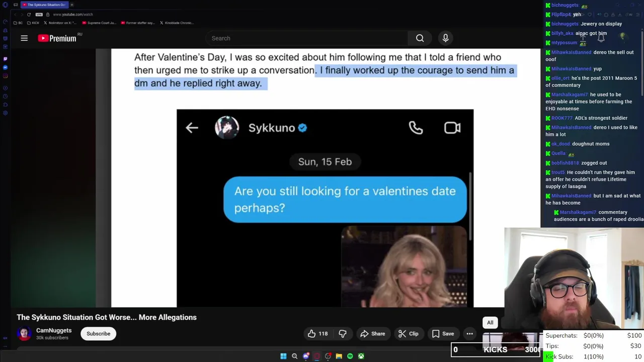Open the Opera main menu logo
Viewport: 644px width, 362px height.
pyautogui.click(x=5, y=5)
